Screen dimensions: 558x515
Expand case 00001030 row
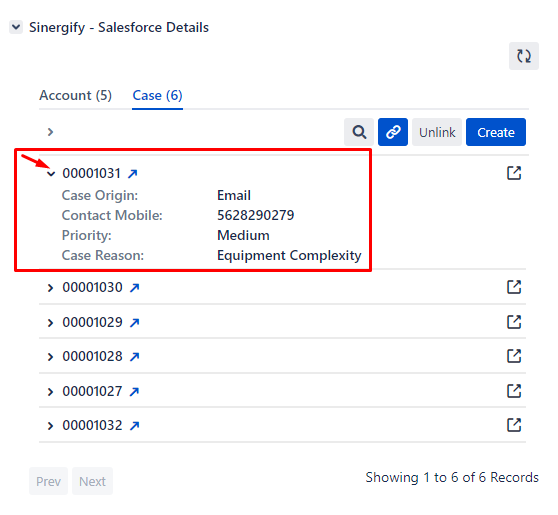point(50,288)
